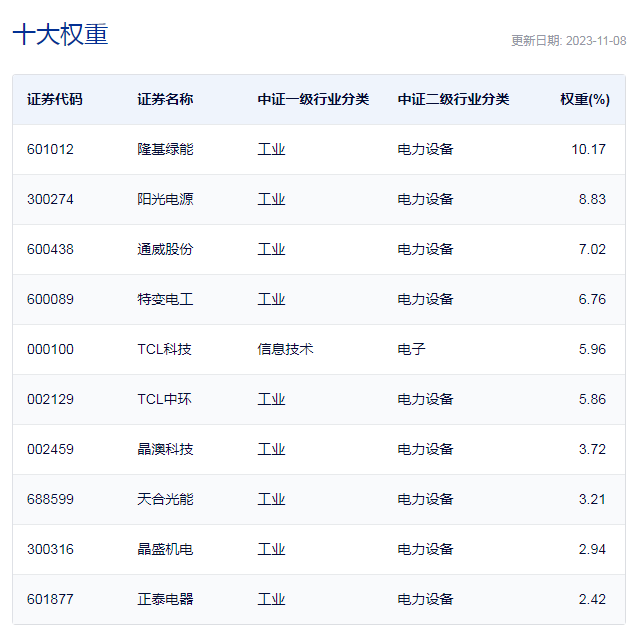Click 电力设备 in the 特变电工 row
This screenshot has height=633, width=633.
(x=425, y=300)
